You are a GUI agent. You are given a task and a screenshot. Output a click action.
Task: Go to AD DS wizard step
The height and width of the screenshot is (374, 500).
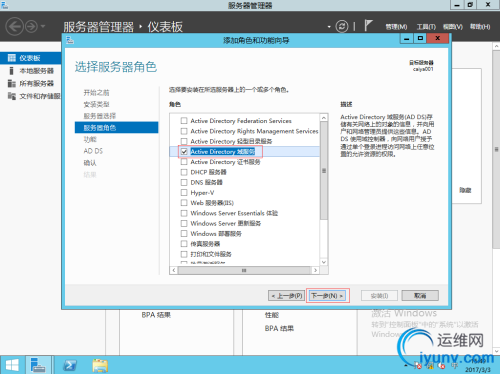click(93, 151)
